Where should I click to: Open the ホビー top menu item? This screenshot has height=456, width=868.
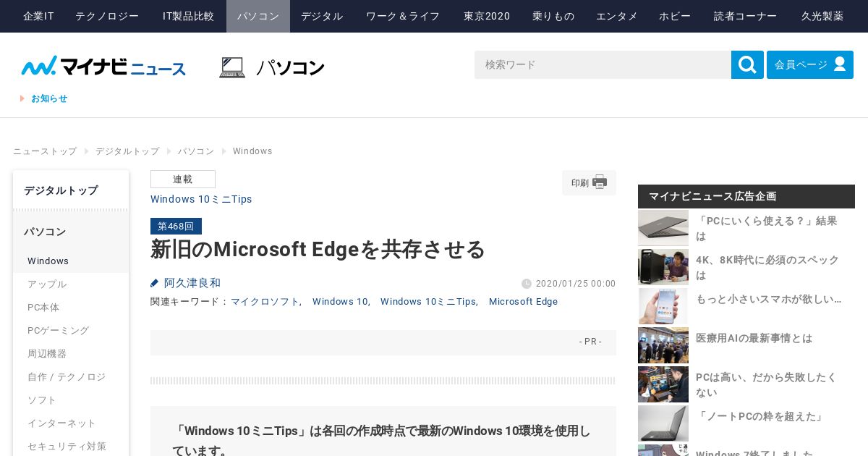click(x=675, y=16)
